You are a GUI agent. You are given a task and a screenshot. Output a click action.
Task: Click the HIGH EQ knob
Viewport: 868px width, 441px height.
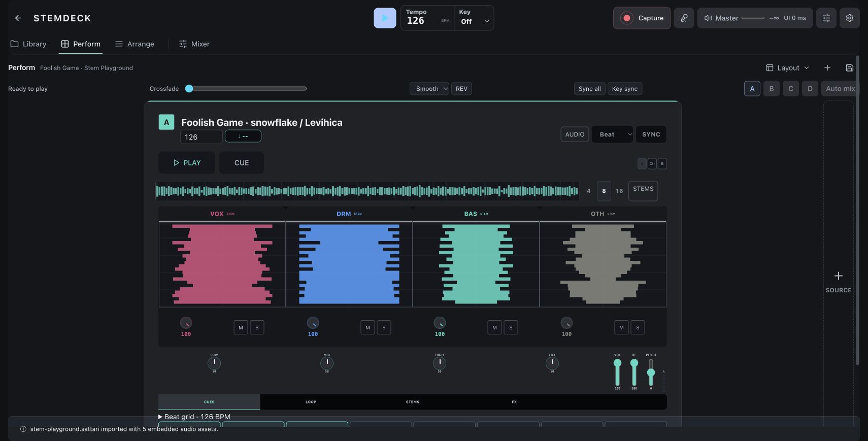pyautogui.click(x=440, y=363)
